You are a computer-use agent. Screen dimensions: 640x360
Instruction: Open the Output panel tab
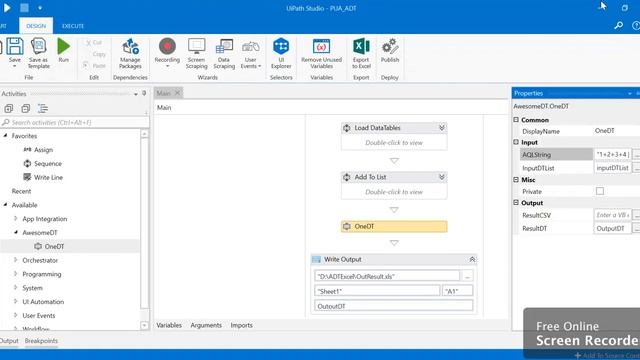pos(9,341)
